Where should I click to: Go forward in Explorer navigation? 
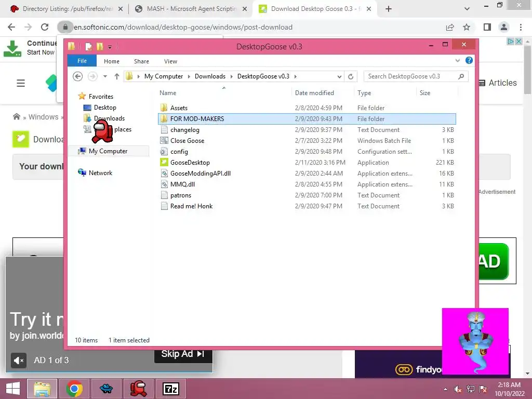coord(92,76)
